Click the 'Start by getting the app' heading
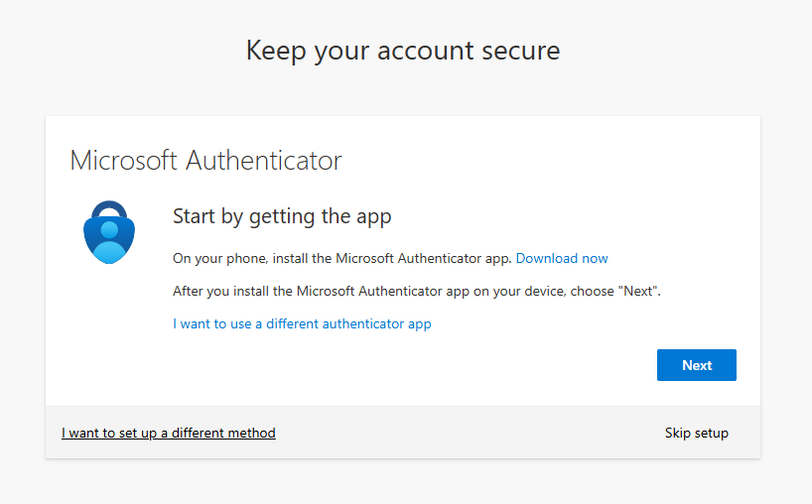The image size is (812, 504). click(282, 216)
